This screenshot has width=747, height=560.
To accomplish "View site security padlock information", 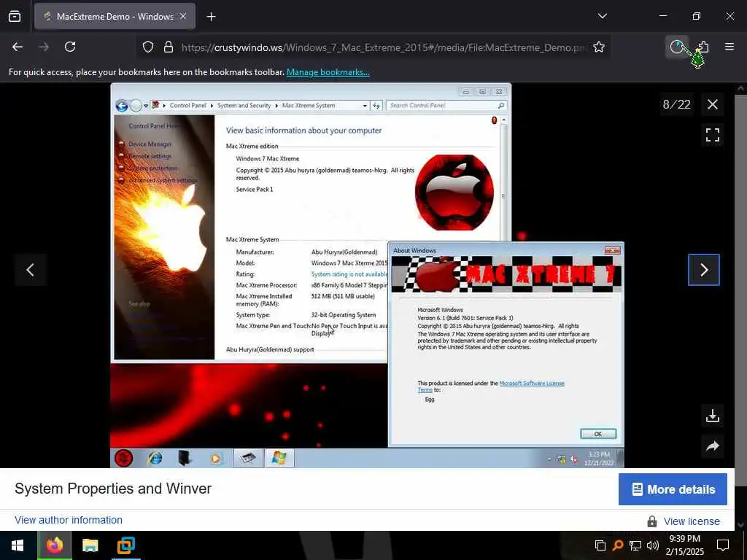I will coord(169,47).
